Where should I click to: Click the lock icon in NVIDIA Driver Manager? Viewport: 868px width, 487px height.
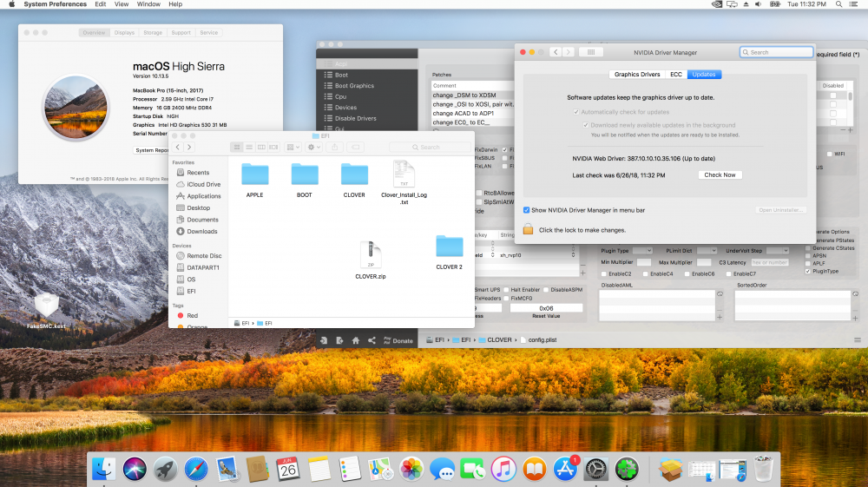pyautogui.click(x=528, y=230)
